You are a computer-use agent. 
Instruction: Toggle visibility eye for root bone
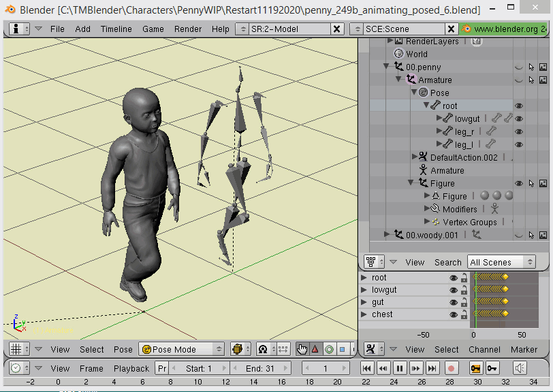click(519, 105)
